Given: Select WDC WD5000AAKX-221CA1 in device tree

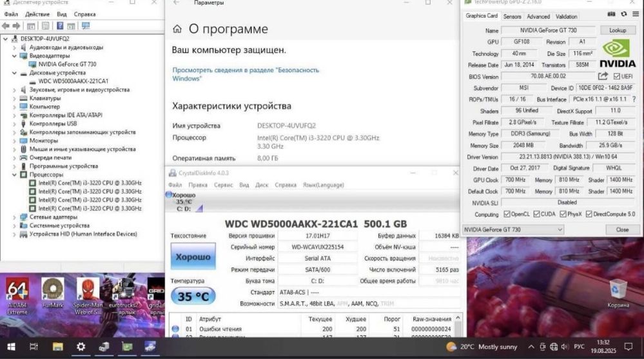Looking at the screenshot, I should pos(73,81).
